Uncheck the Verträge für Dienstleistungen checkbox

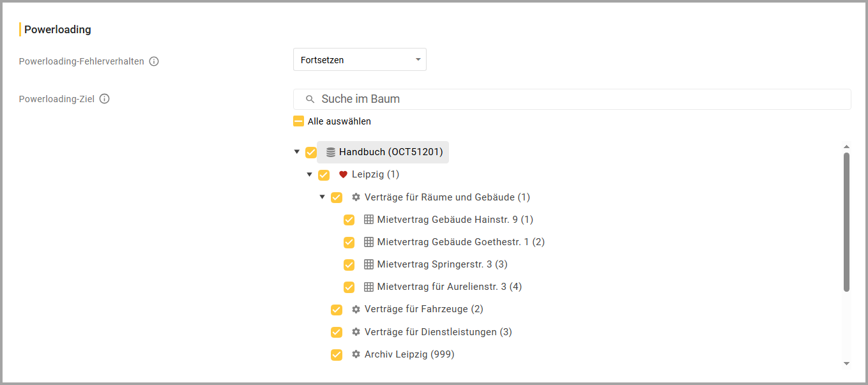pyautogui.click(x=337, y=332)
